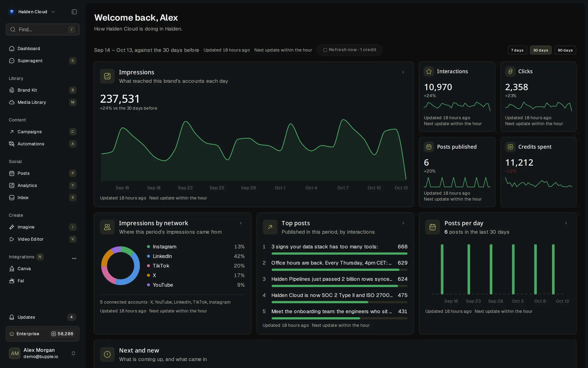
Task: Open Dashboard in the sidebar
Action: click(x=42, y=49)
